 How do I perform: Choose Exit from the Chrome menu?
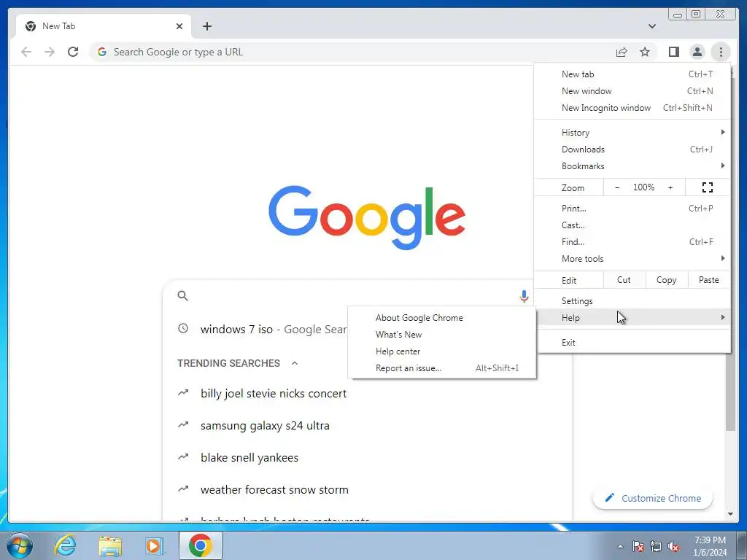click(632, 343)
